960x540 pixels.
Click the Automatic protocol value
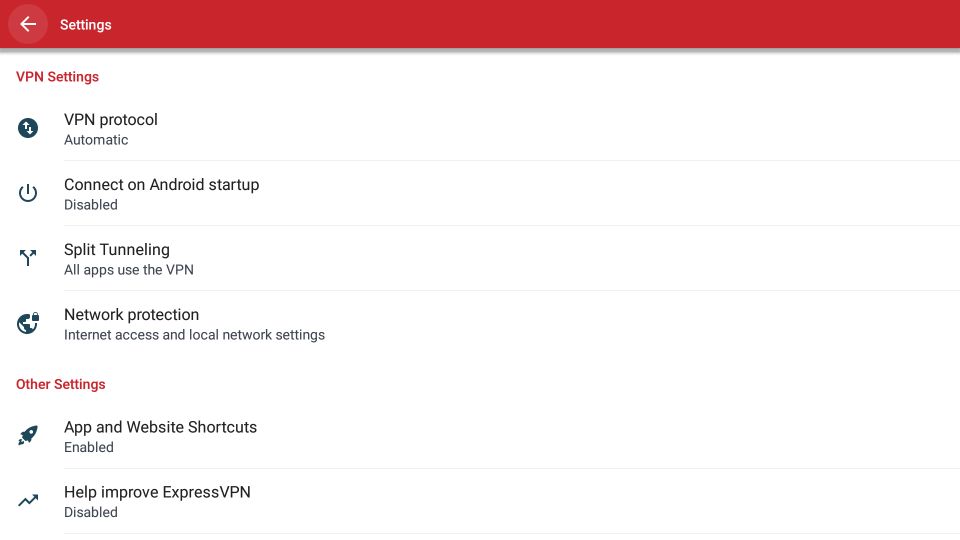point(96,140)
